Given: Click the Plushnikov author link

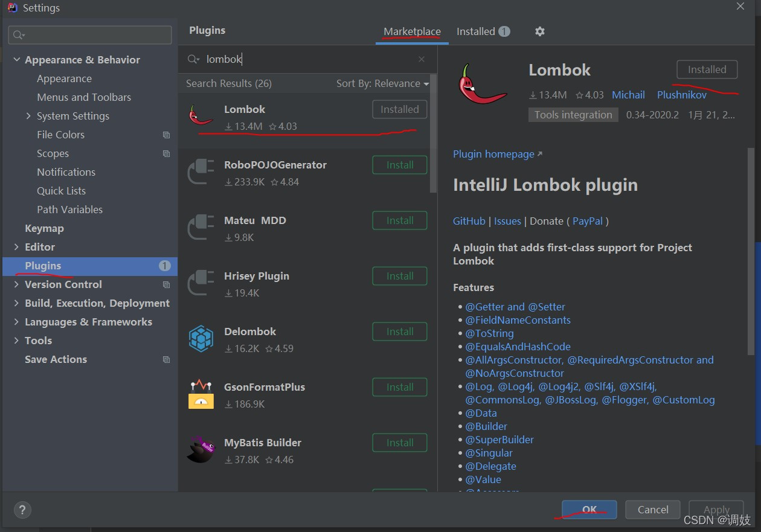Looking at the screenshot, I should point(682,95).
